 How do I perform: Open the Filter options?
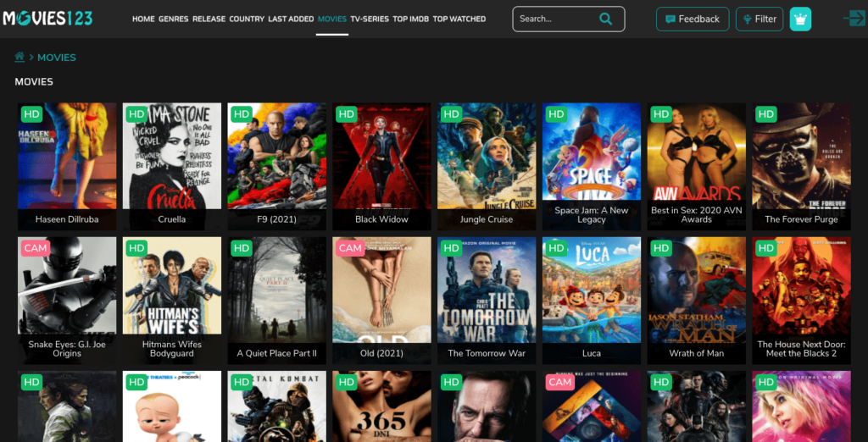(x=759, y=19)
